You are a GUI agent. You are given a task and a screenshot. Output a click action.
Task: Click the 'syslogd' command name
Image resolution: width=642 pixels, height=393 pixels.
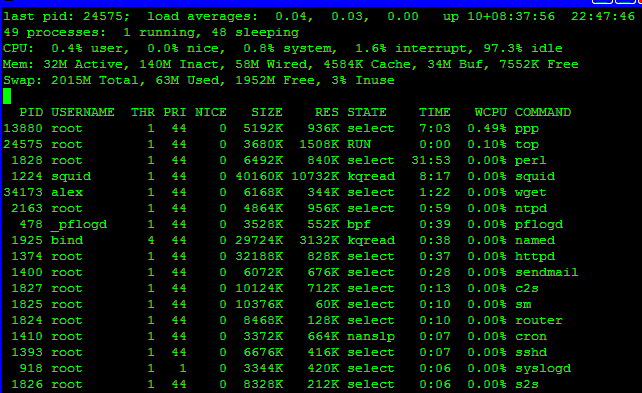[543, 369]
